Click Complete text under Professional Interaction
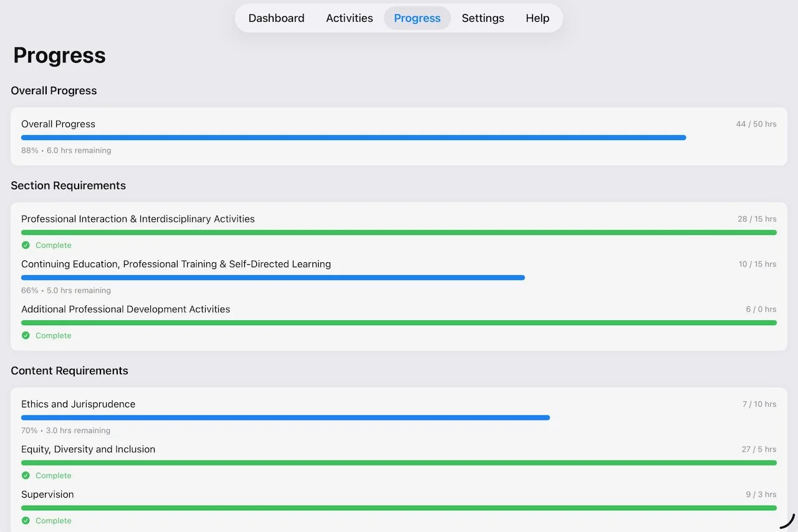798x532 pixels. click(53, 245)
